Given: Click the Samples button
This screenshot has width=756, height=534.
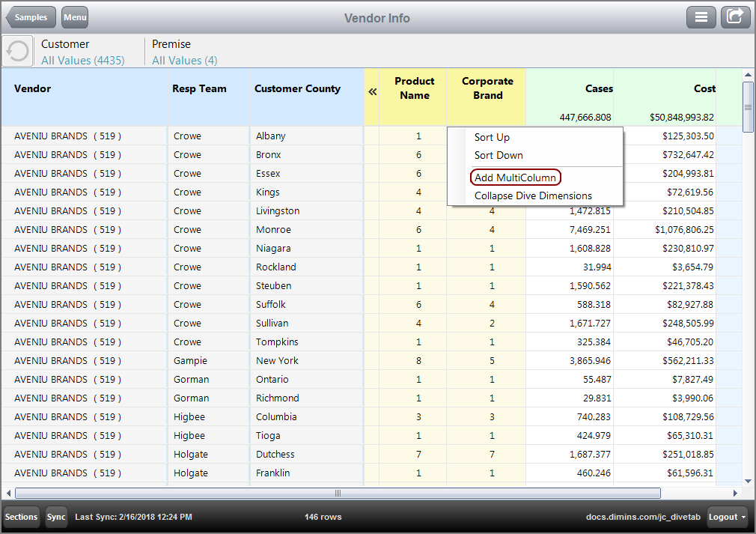Looking at the screenshot, I should click(30, 16).
